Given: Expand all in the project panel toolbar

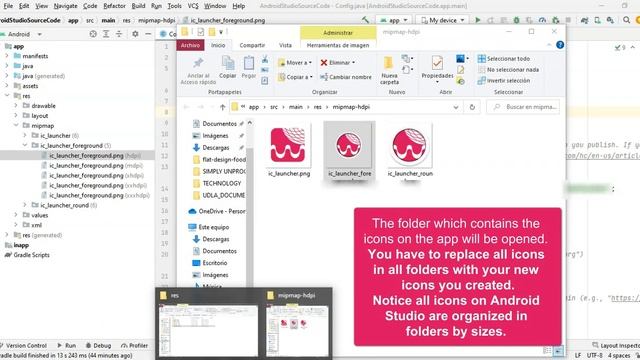Looking at the screenshot, I should click(x=106, y=34).
